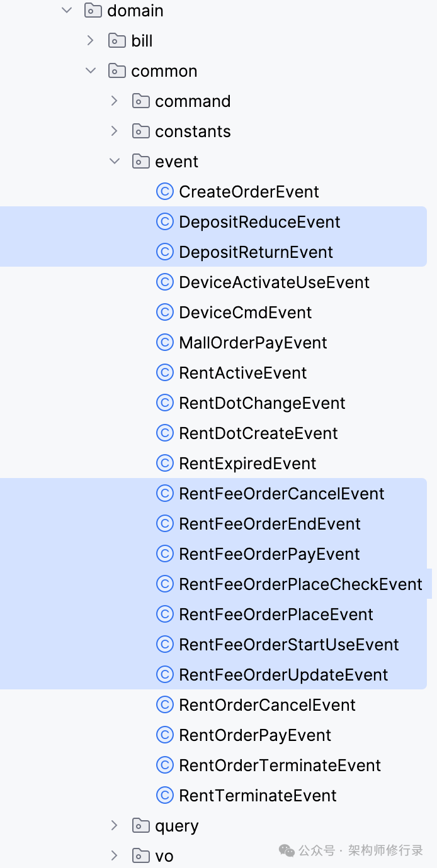Click the class icon beside RentTerminateEvent
Screen dimensions: 437x868
(x=164, y=796)
